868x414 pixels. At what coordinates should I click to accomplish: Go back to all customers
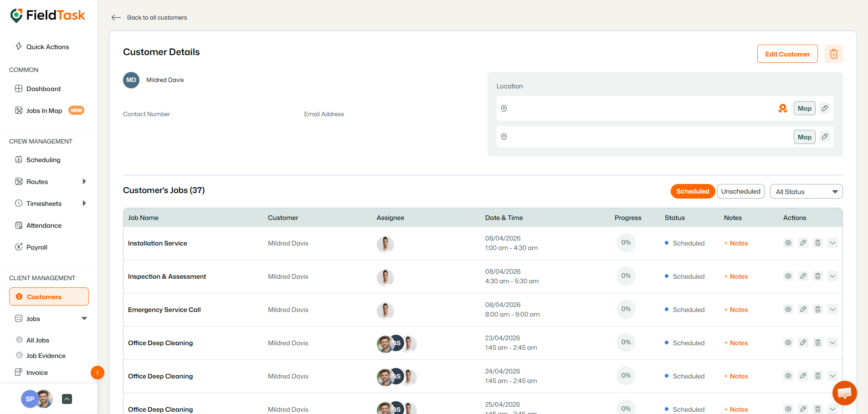157,17
